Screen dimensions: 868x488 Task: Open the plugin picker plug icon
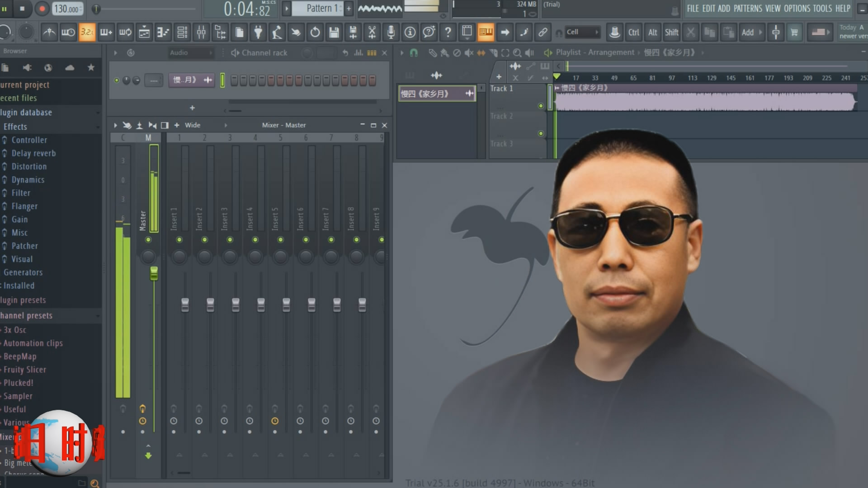pyautogui.click(x=258, y=32)
